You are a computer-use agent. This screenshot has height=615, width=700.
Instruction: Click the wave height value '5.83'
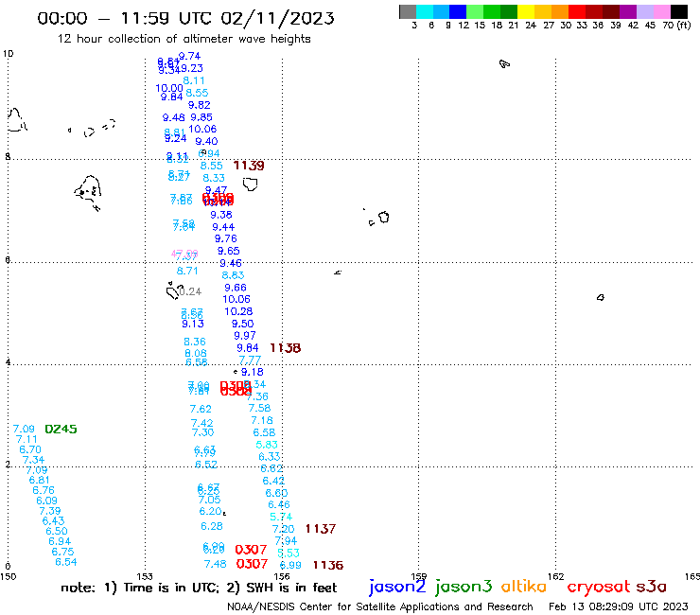coord(267,445)
